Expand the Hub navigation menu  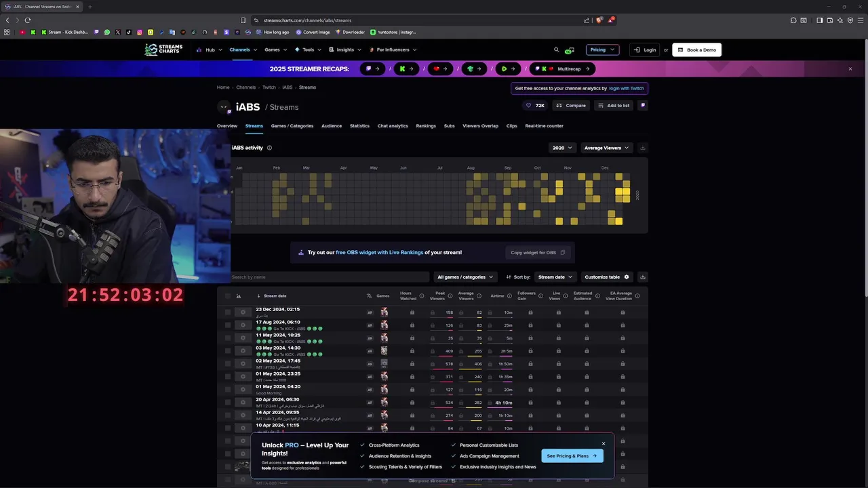pyautogui.click(x=210, y=49)
